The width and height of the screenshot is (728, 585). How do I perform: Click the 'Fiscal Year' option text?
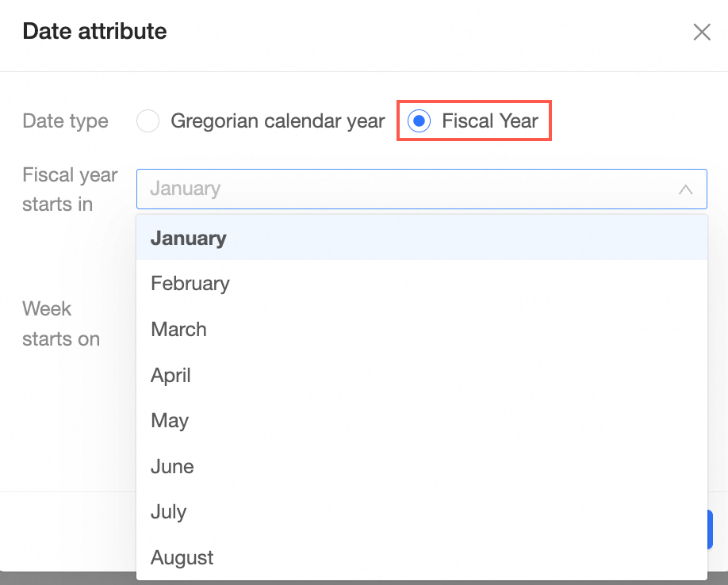pyautogui.click(x=490, y=121)
